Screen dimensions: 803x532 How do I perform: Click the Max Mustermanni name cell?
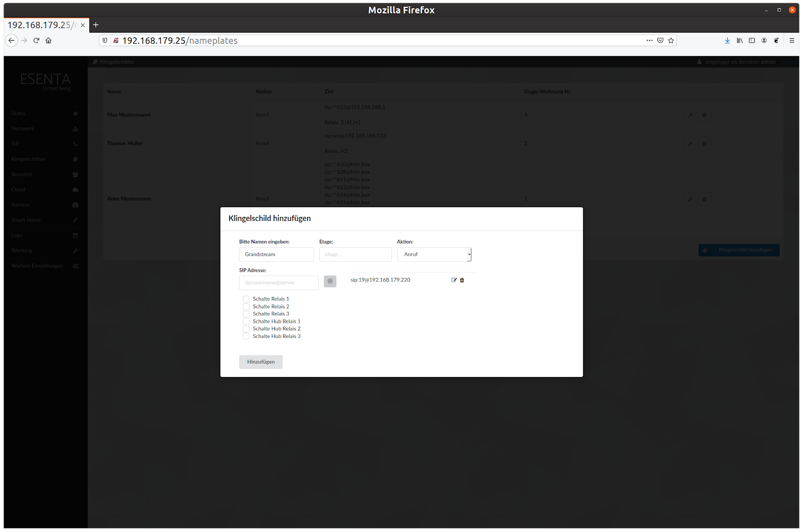click(x=129, y=115)
